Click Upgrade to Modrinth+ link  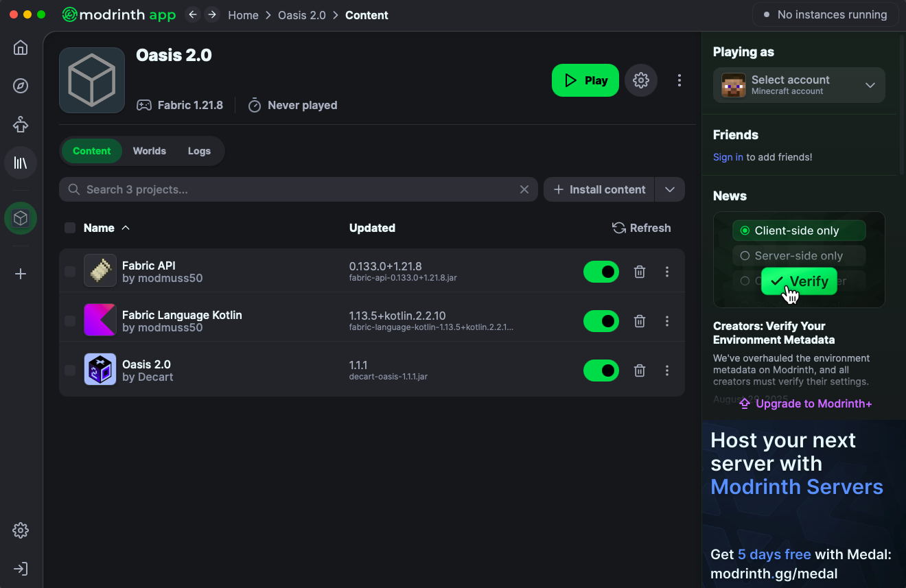point(806,403)
